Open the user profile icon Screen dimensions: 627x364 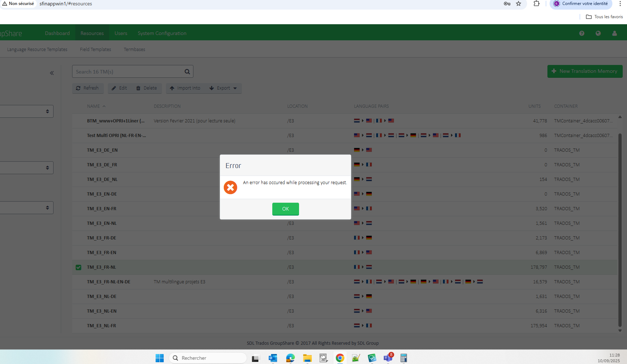pos(615,33)
